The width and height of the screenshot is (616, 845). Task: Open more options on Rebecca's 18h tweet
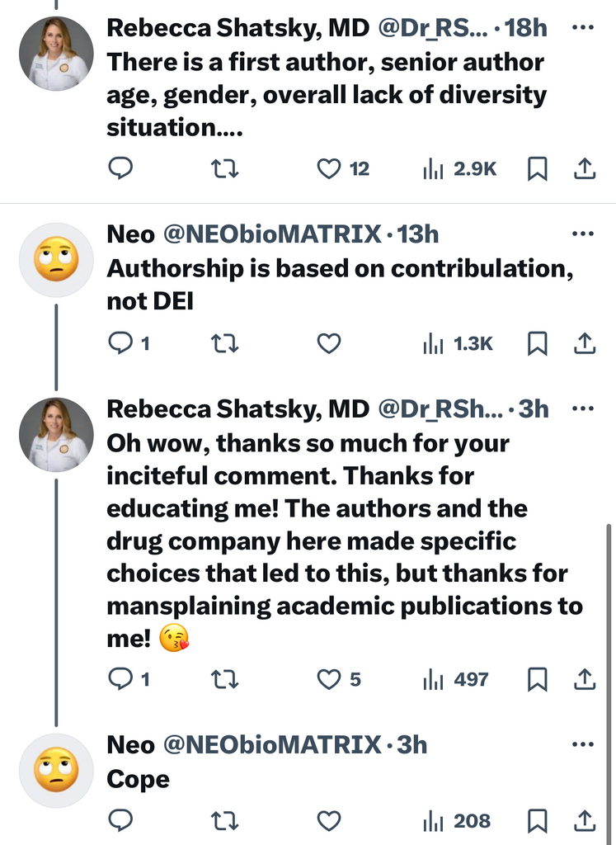(583, 28)
